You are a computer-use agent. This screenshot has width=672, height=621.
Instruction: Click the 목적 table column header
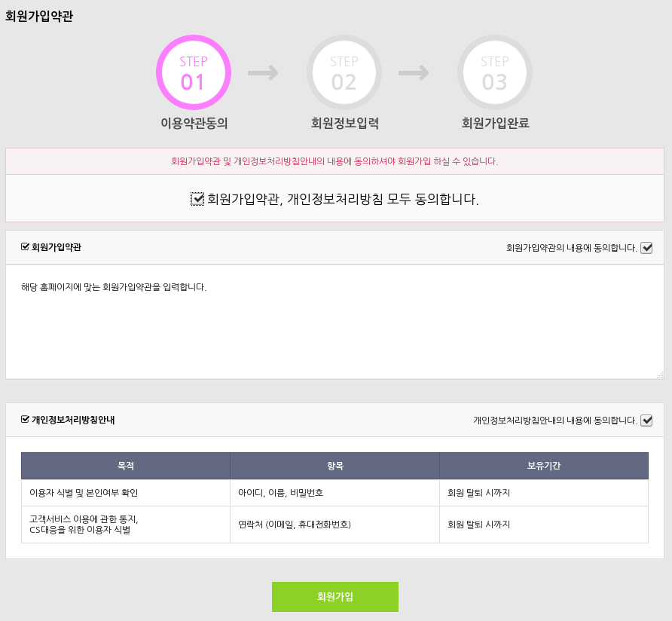(126, 466)
